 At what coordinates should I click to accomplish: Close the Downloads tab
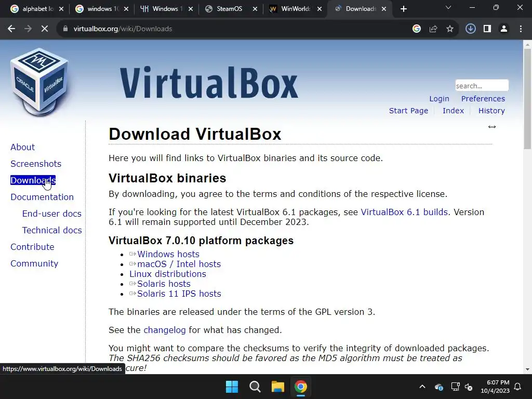pos(384,9)
